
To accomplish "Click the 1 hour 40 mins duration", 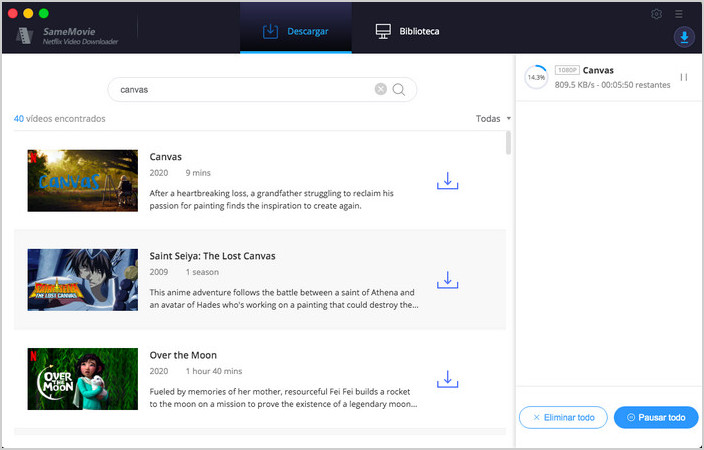I will point(214,371).
